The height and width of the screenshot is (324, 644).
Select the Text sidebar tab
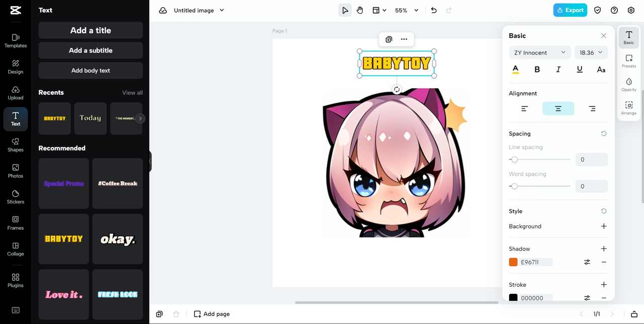click(16, 119)
